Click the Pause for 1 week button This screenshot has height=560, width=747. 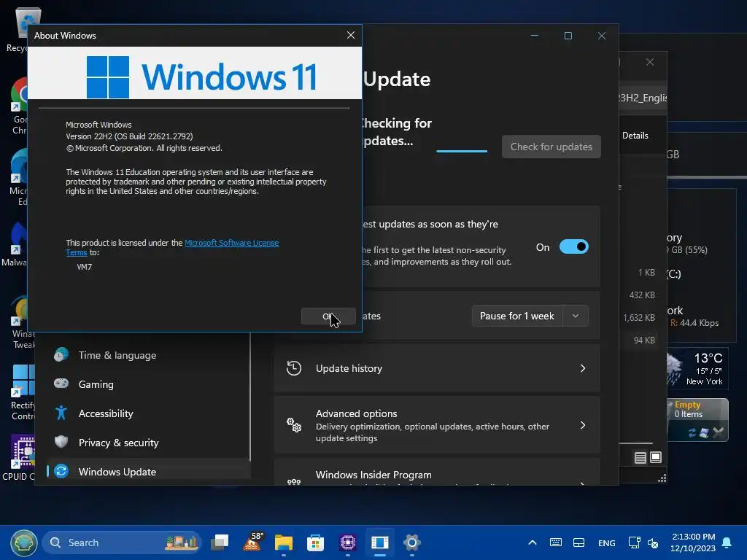coord(517,316)
